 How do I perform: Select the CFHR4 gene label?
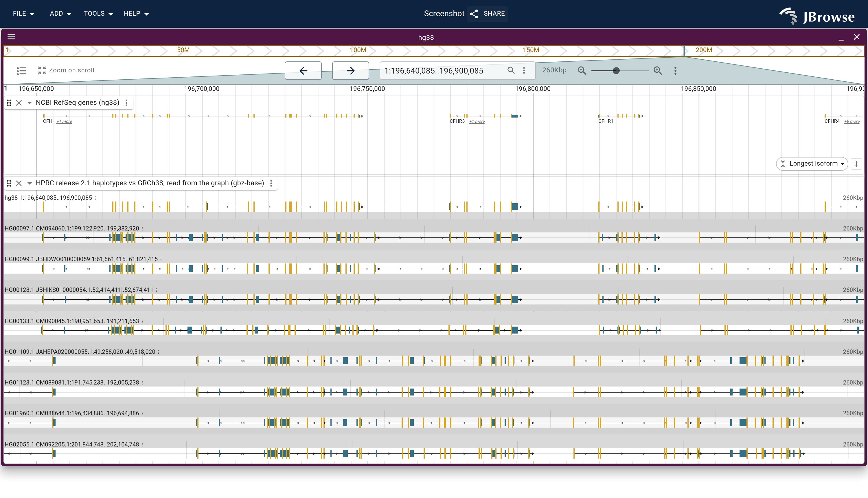pos(832,121)
